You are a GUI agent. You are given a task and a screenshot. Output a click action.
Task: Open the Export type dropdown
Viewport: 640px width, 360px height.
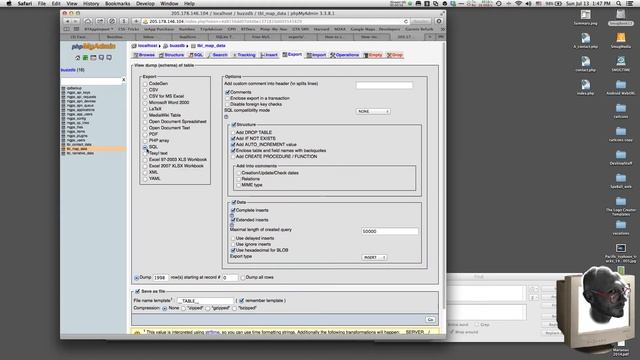(x=374, y=258)
